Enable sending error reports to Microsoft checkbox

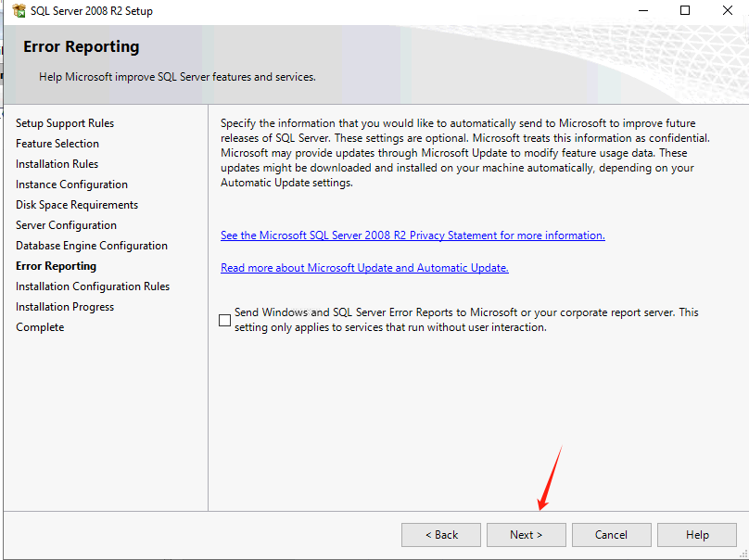pos(224,320)
